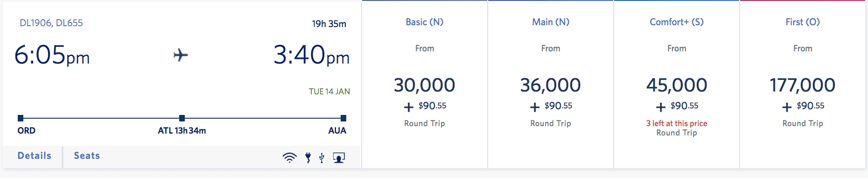Click the airplane icon between flight times
The height and width of the screenshot is (178, 868).
pyautogui.click(x=181, y=55)
